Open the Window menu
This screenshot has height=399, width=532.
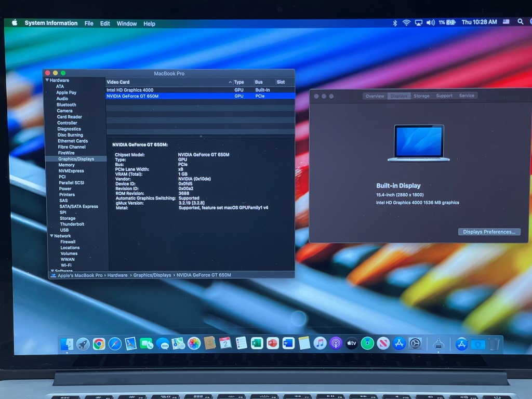pyautogui.click(x=127, y=23)
